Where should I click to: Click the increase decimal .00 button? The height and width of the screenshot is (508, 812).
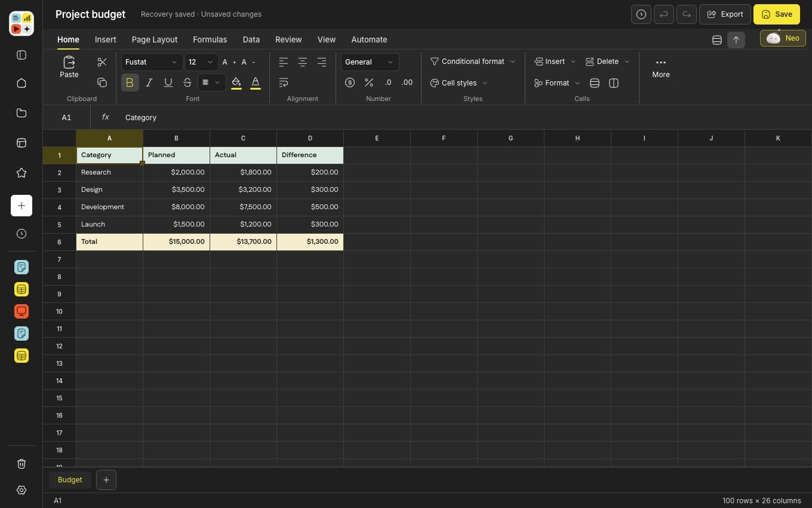(x=407, y=82)
